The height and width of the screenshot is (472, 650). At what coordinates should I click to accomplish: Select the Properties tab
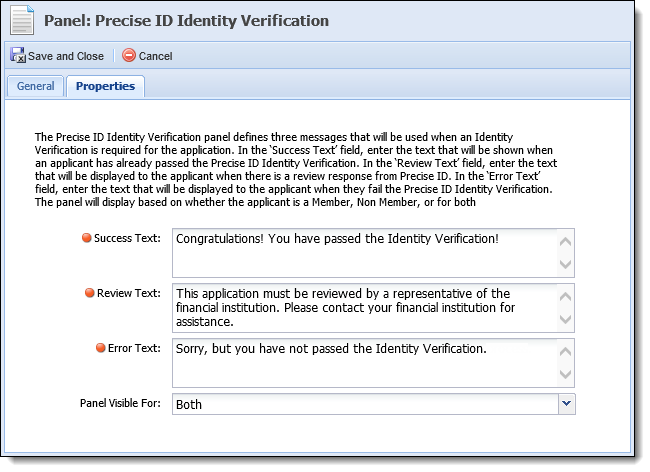[x=105, y=86]
